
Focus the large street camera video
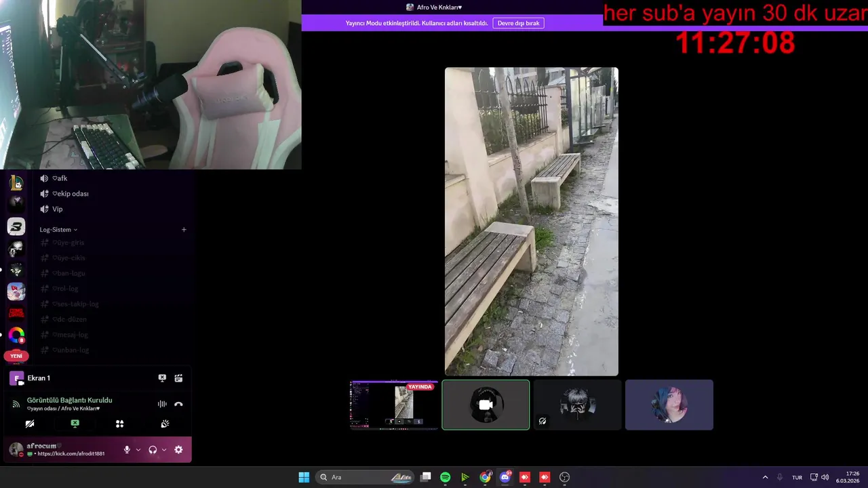coord(532,222)
